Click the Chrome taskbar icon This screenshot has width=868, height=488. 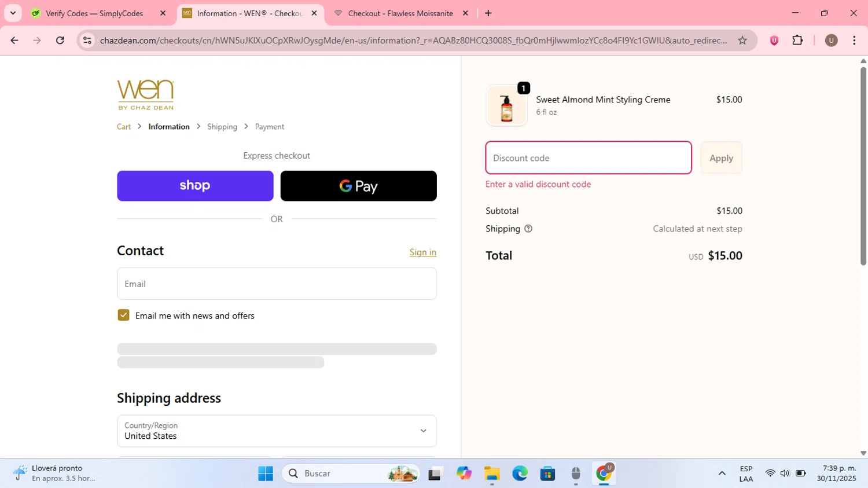604,474
